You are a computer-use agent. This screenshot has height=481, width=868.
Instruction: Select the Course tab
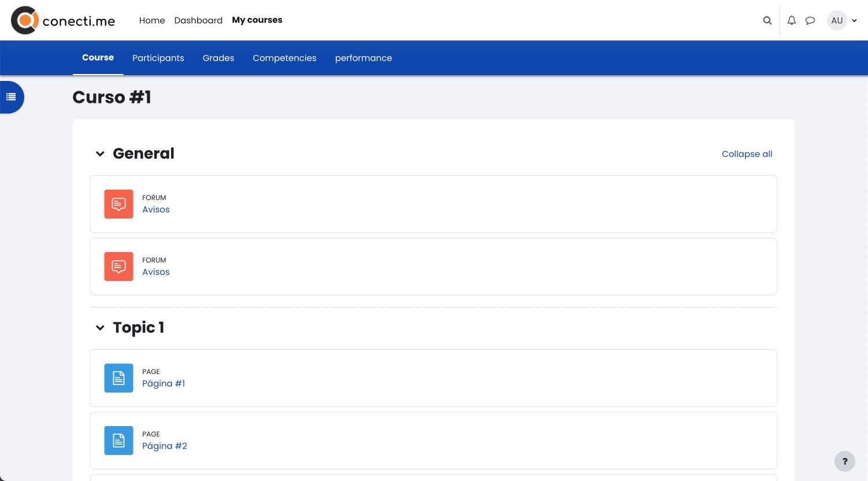pos(98,58)
